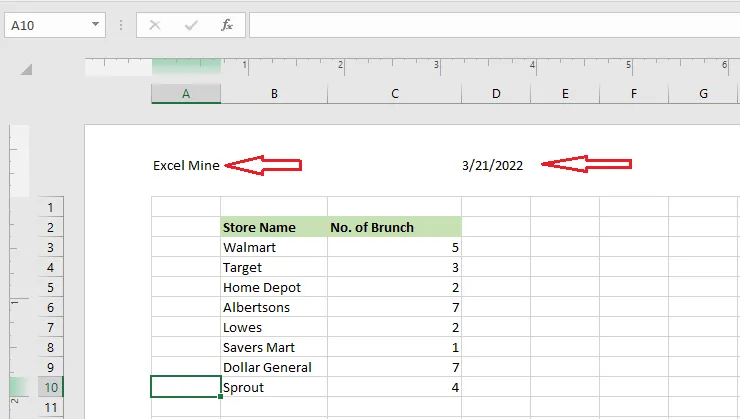Select row 8 header
The image size is (740, 419).
click(x=50, y=347)
